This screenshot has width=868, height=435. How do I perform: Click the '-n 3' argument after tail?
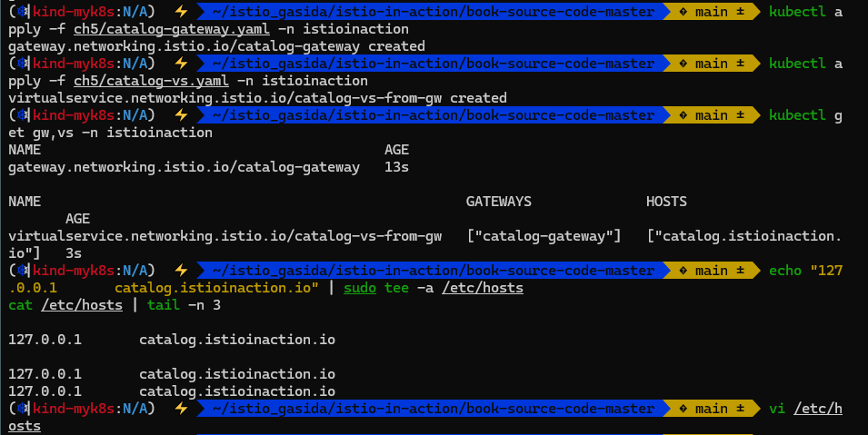click(x=205, y=305)
